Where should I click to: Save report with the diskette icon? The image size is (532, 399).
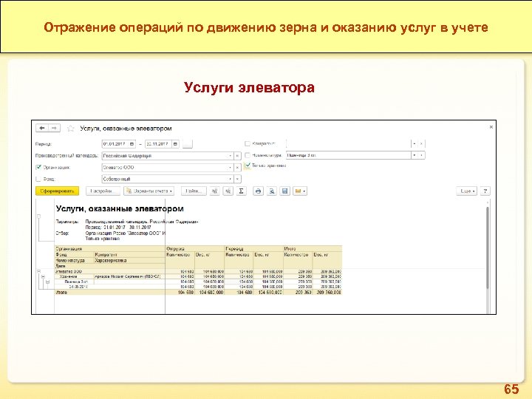[285, 191]
